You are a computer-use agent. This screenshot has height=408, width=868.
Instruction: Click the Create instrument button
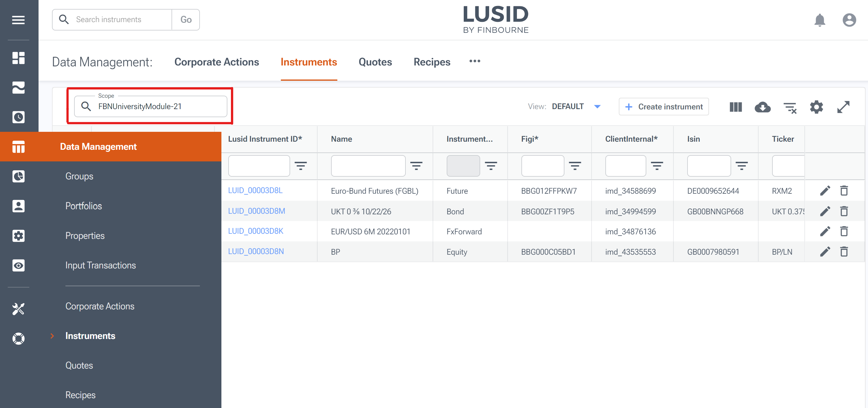[x=663, y=106]
